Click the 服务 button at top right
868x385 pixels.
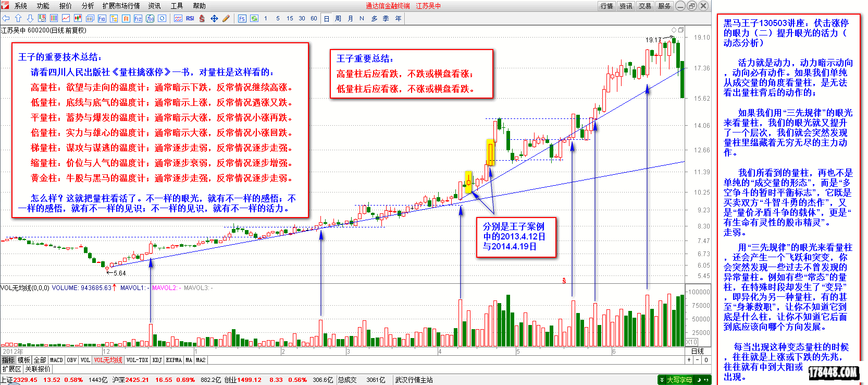[664, 6]
